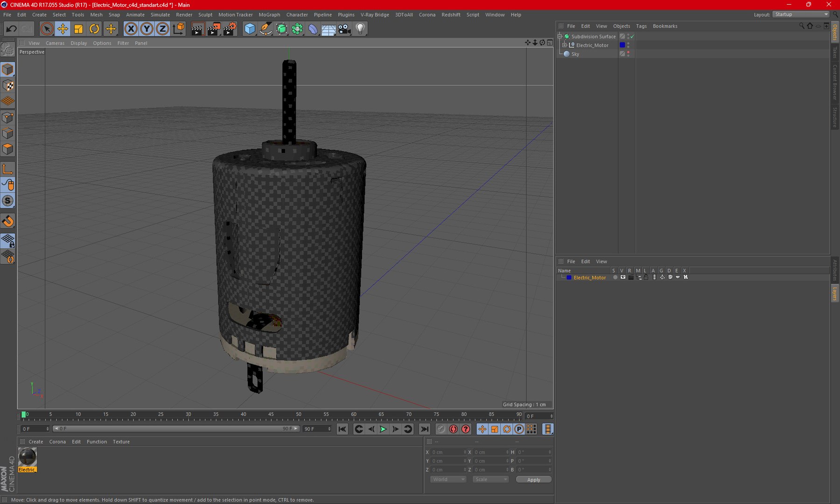
Task: Add a Floor environment object icon
Action: [x=329, y=29]
